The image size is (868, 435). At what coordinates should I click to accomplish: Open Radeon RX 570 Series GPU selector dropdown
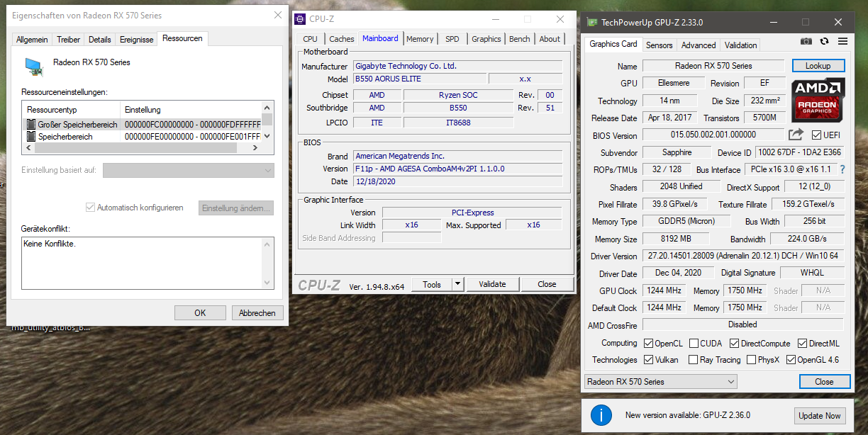[660, 381]
